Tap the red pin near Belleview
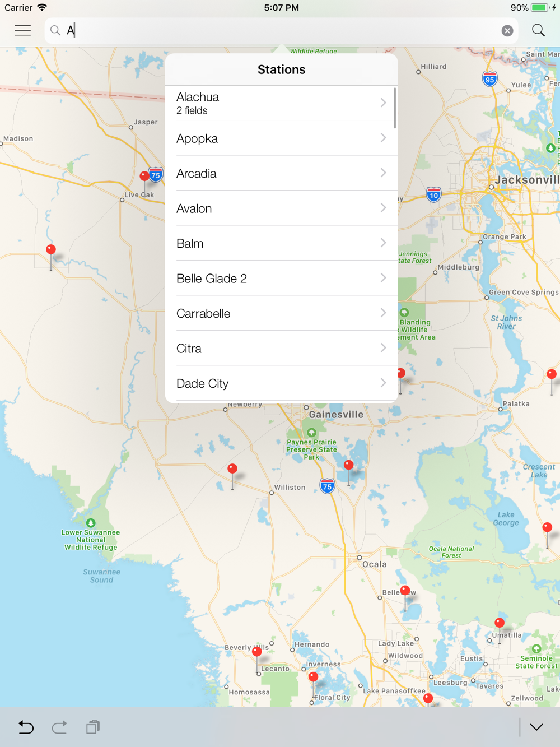This screenshot has width=560, height=747. (405, 591)
